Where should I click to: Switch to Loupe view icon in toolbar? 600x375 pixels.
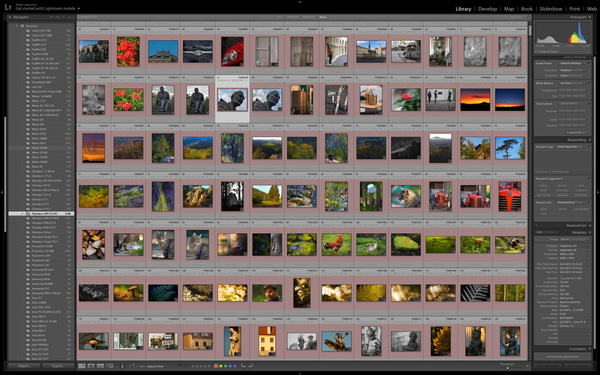pos(91,366)
